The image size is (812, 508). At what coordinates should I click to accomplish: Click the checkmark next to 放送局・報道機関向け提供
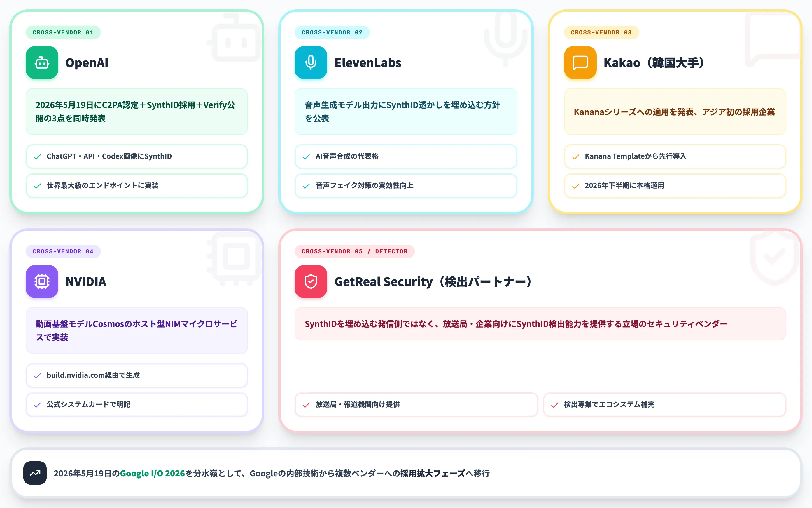(306, 405)
